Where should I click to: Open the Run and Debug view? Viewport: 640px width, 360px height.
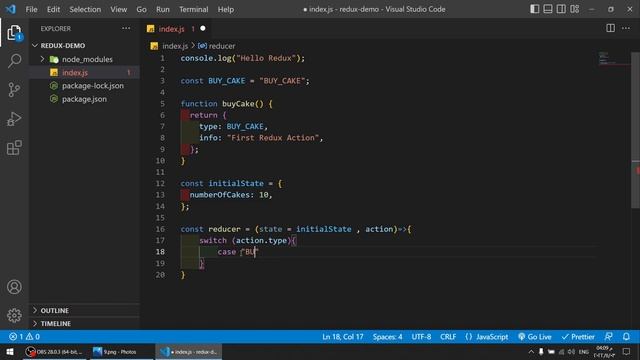pyautogui.click(x=14, y=119)
